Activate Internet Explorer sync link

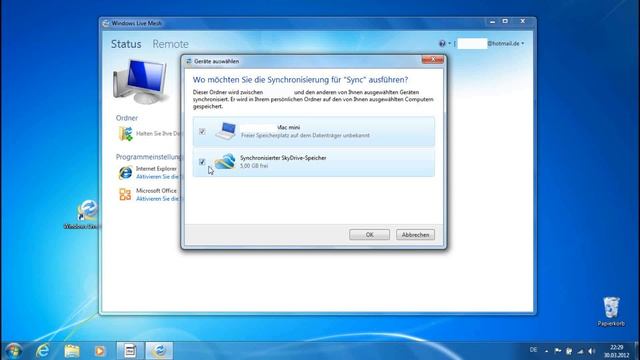158,177
